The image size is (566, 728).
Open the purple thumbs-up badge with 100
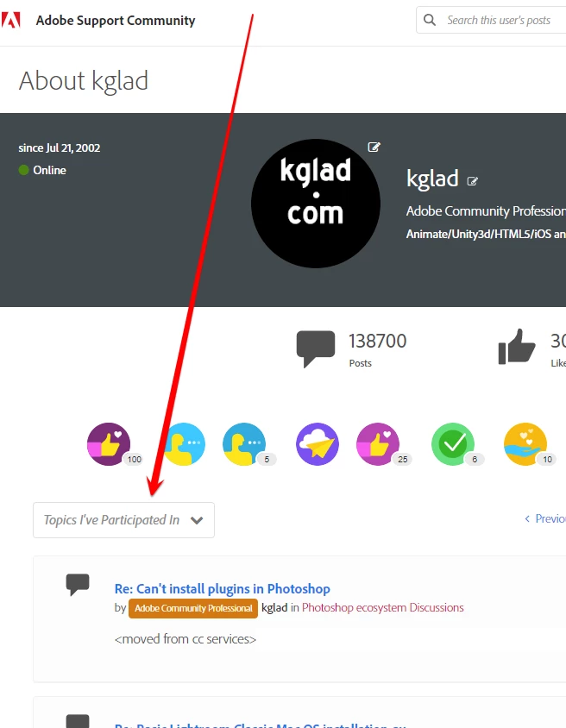coord(109,444)
